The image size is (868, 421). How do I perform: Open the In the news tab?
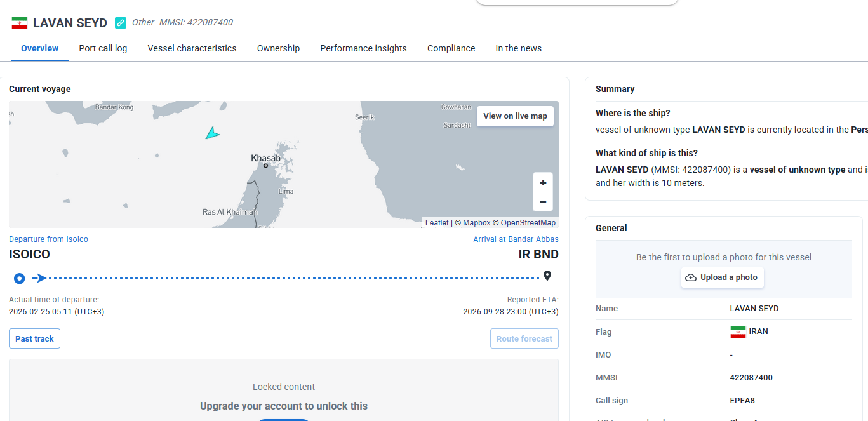(x=518, y=48)
